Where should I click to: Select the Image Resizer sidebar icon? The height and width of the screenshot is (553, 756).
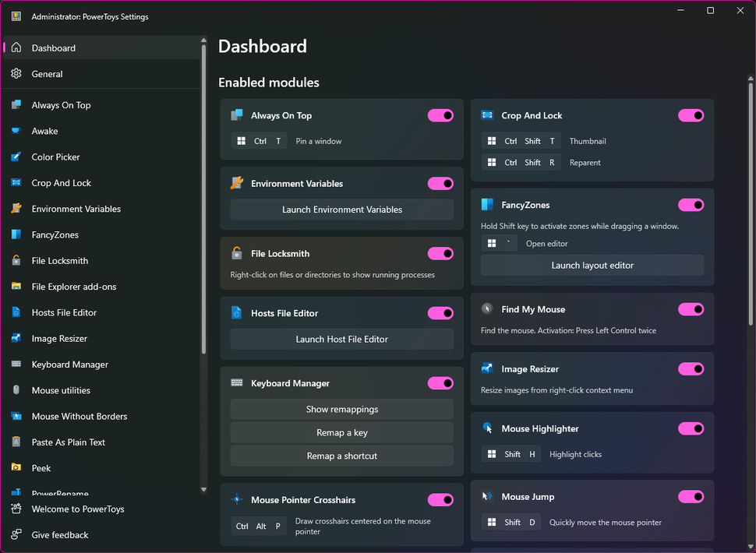click(17, 338)
